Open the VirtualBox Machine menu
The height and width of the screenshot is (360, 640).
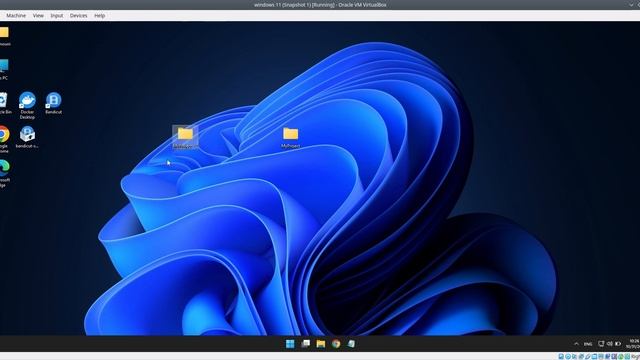coord(16,16)
